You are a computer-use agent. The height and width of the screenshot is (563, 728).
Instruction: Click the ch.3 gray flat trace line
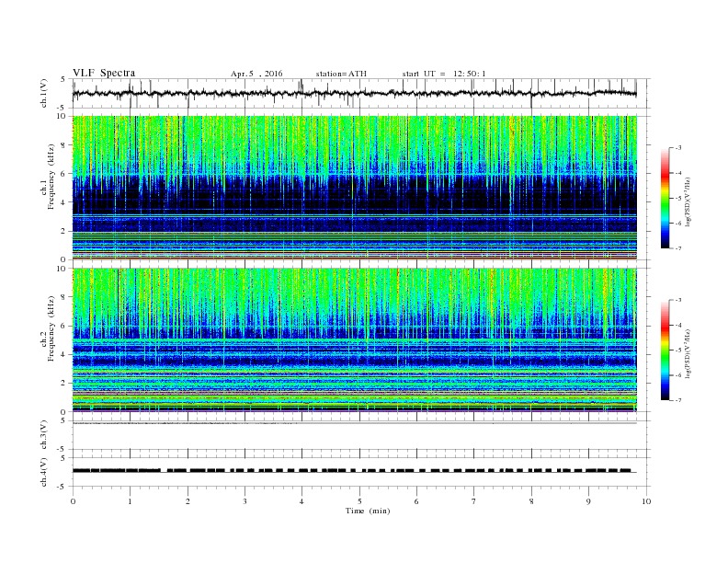355,423
